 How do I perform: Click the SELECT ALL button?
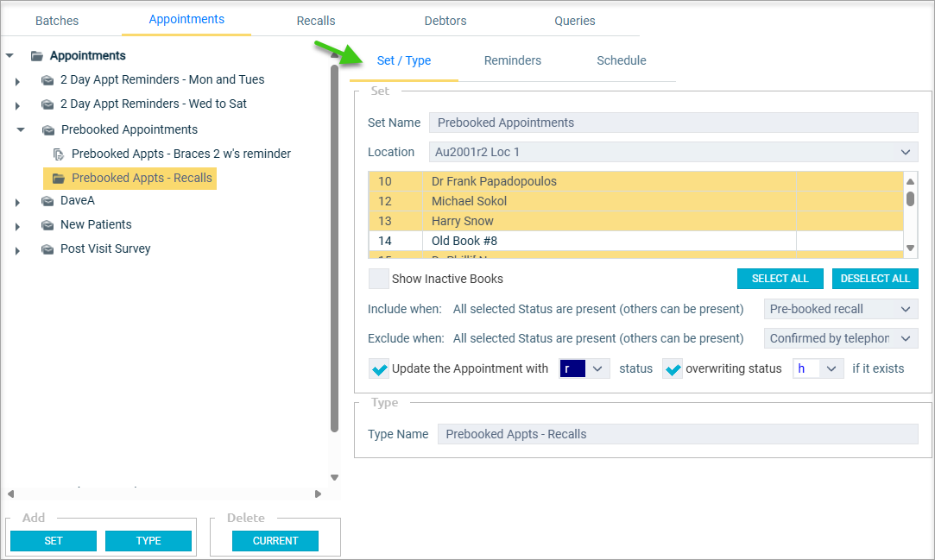tap(780, 279)
